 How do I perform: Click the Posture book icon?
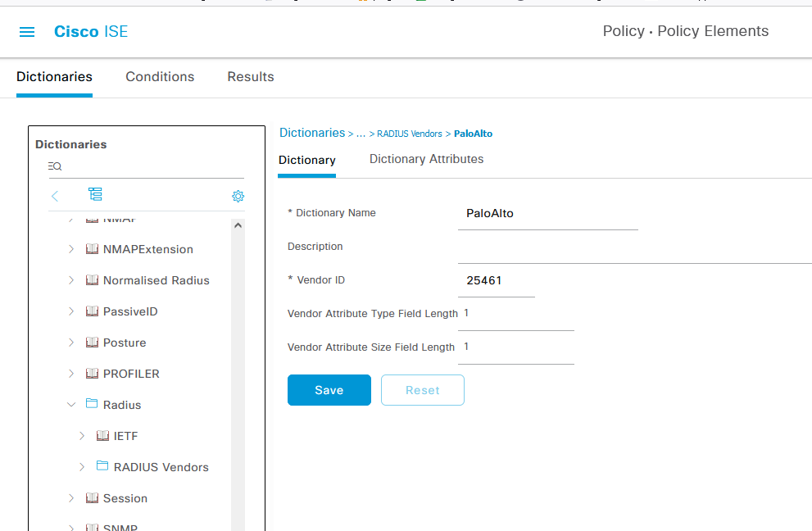pos(92,342)
